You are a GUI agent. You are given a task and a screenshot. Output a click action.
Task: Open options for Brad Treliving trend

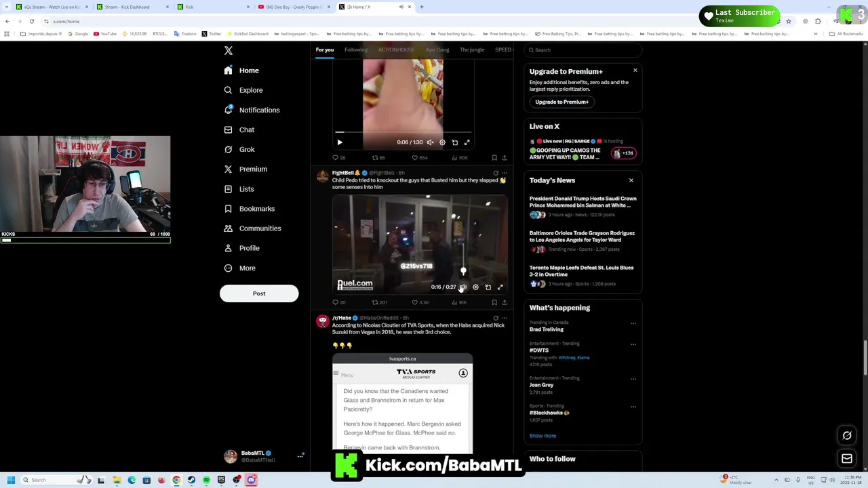pos(633,323)
